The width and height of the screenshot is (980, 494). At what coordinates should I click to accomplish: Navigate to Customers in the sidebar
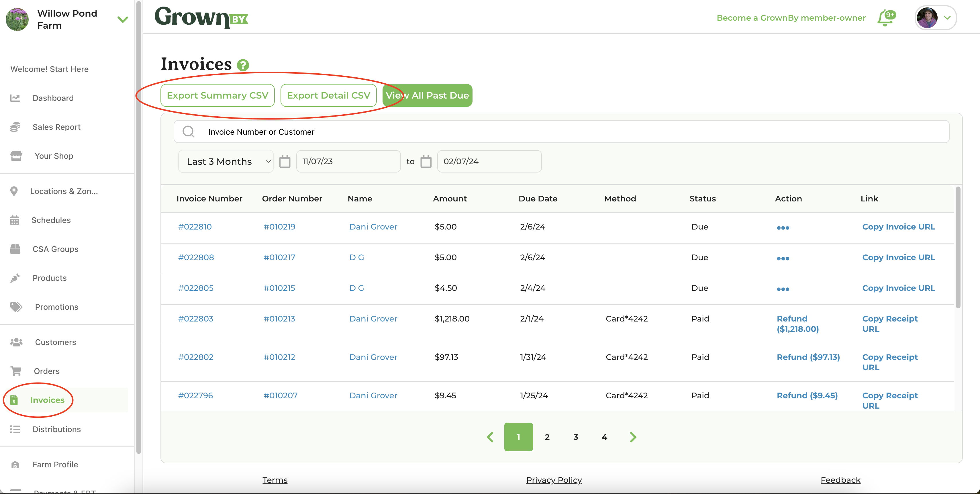pyautogui.click(x=55, y=342)
